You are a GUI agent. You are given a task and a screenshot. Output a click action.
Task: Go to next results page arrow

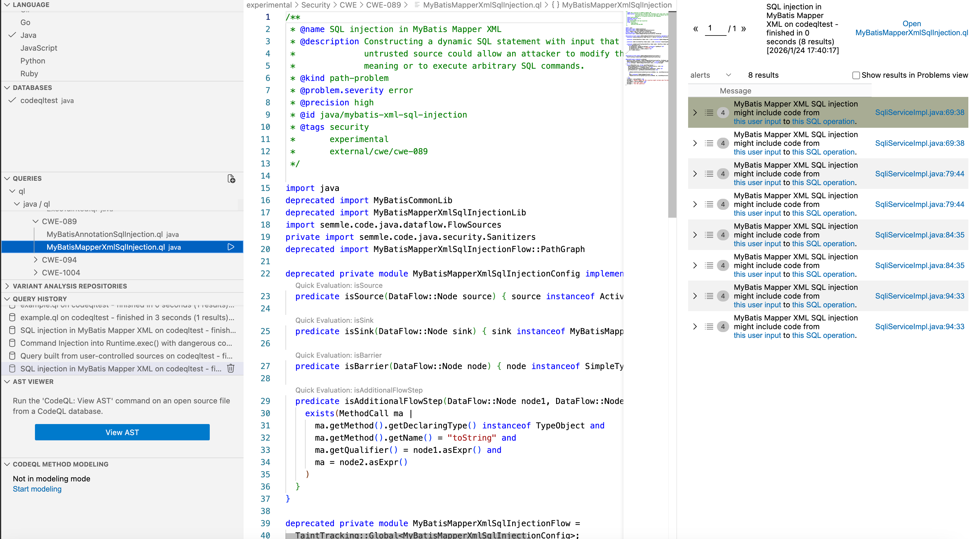coord(743,29)
